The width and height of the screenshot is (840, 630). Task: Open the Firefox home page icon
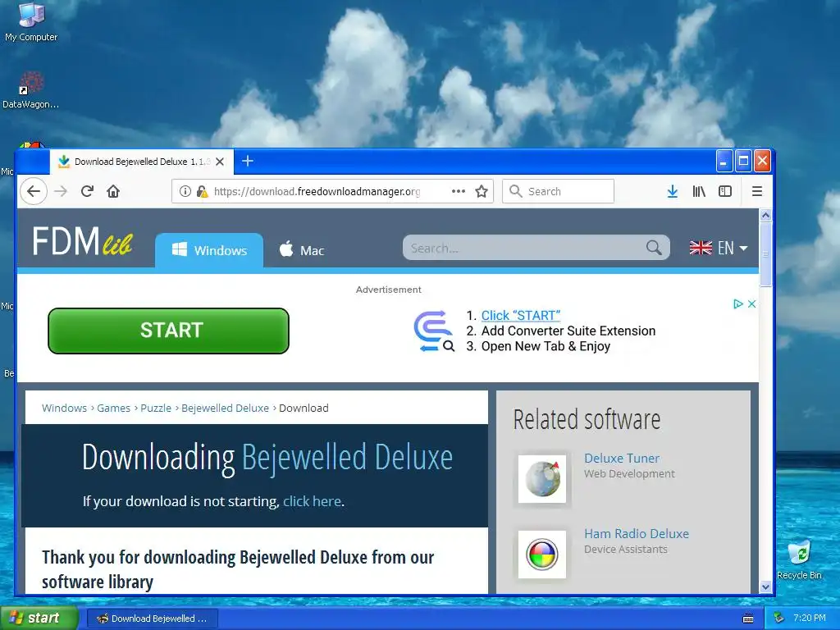pos(113,191)
